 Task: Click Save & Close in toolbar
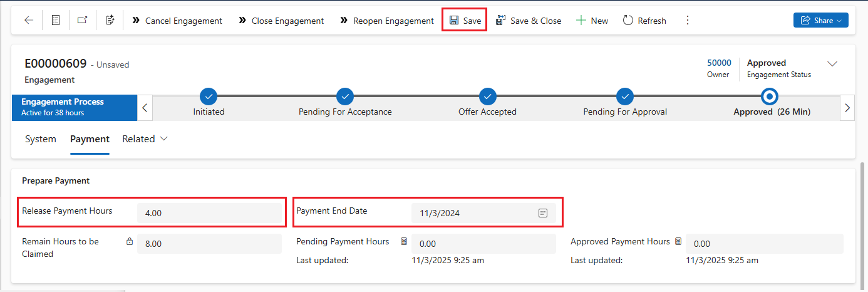coord(528,21)
